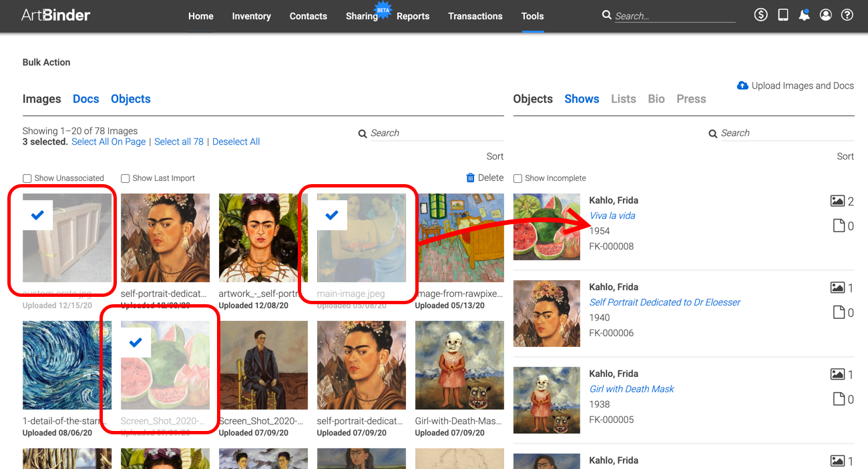
Task: Click the cloud upload icon
Action: 742,85
